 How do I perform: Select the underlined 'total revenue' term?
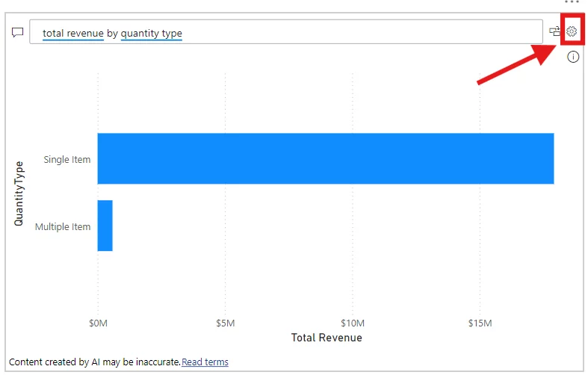pyautogui.click(x=72, y=34)
